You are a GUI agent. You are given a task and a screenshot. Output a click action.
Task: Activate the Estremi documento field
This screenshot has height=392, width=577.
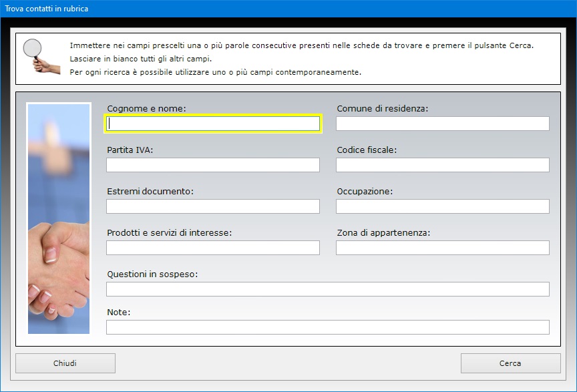[213, 206]
